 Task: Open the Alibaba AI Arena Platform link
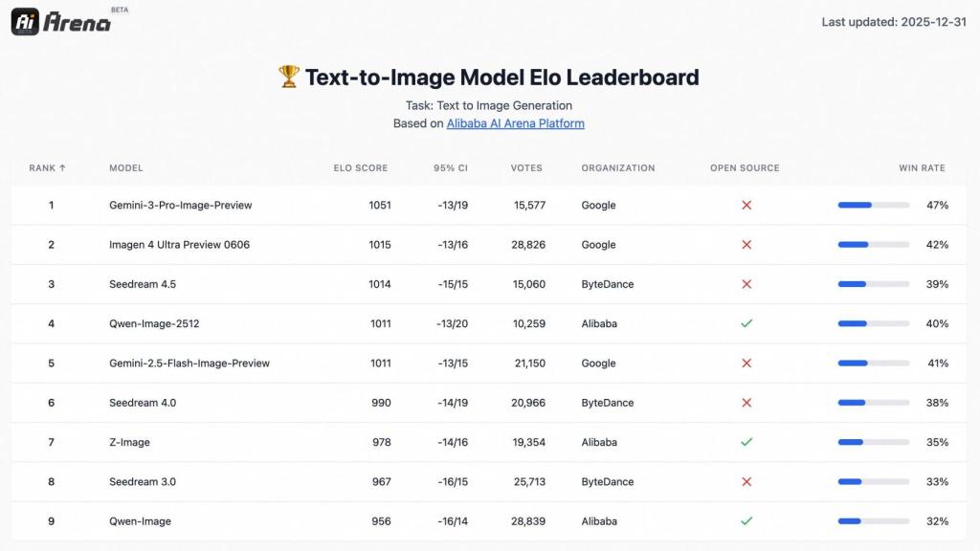click(515, 122)
